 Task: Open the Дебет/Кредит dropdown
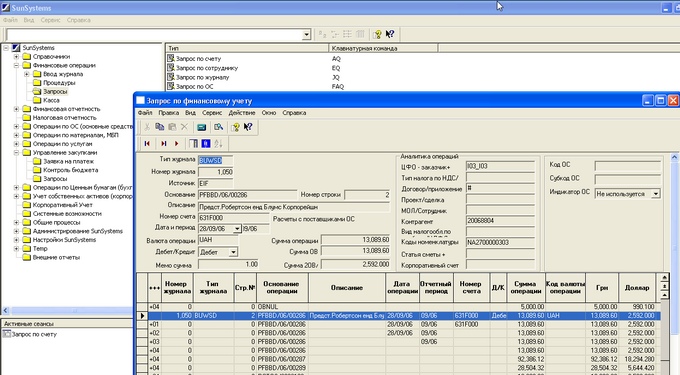tap(233, 252)
